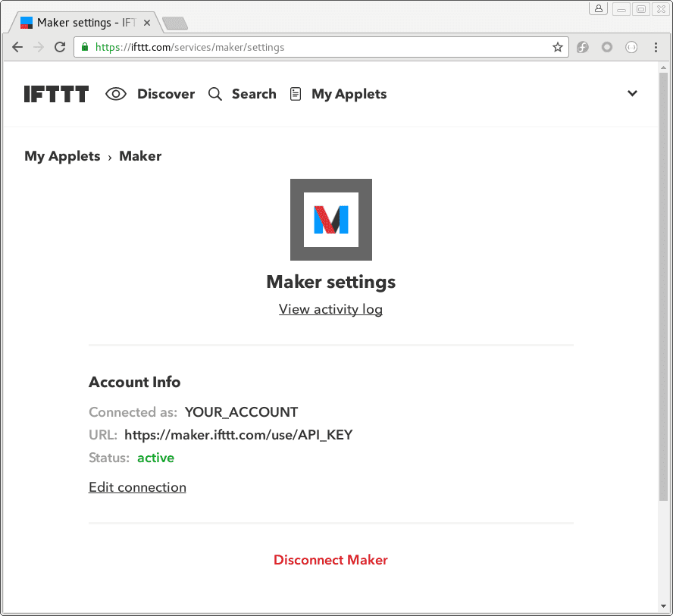Click the first extension icon beside the address bar

[x=583, y=47]
